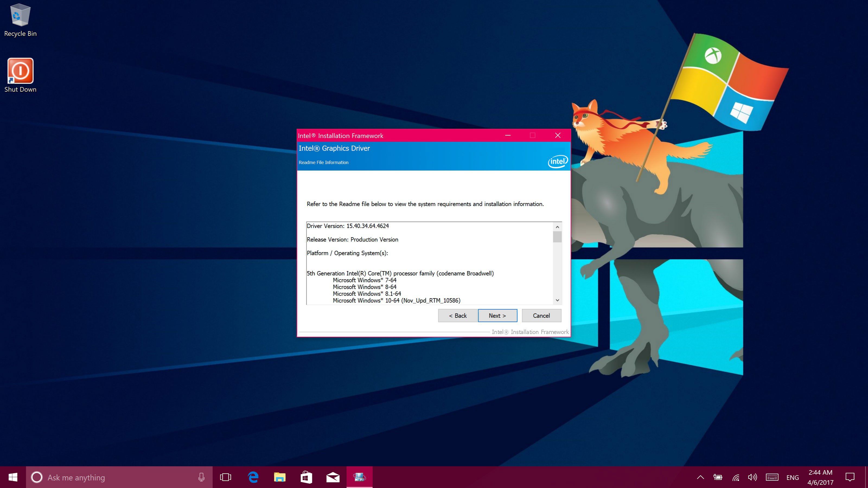Image resolution: width=868 pixels, height=488 pixels.
Task: Go Back in the Intel installer
Action: coord(458,316)
